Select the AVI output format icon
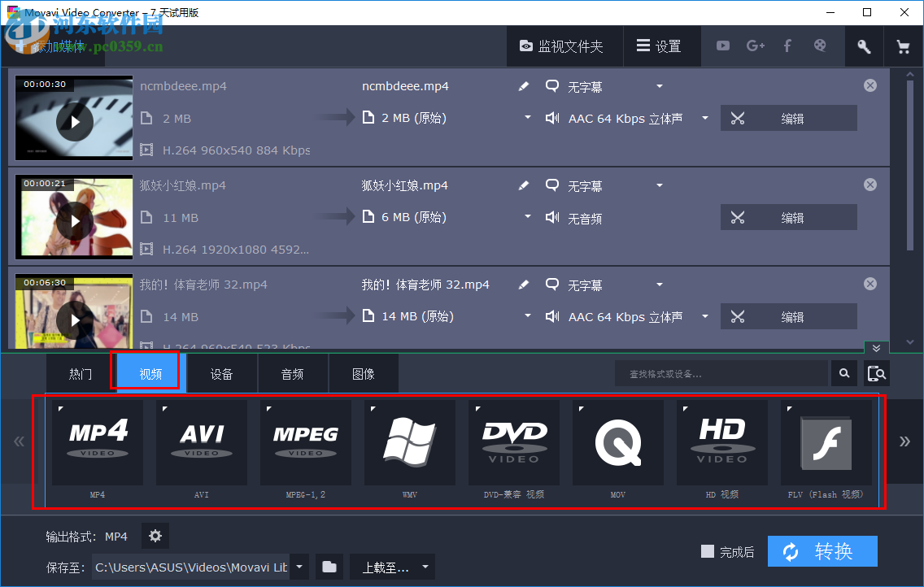Screen dimensions: 924x587 201,441
